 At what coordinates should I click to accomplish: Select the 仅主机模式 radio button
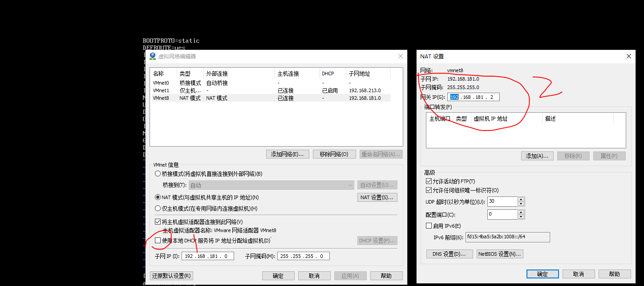(158, 208)
